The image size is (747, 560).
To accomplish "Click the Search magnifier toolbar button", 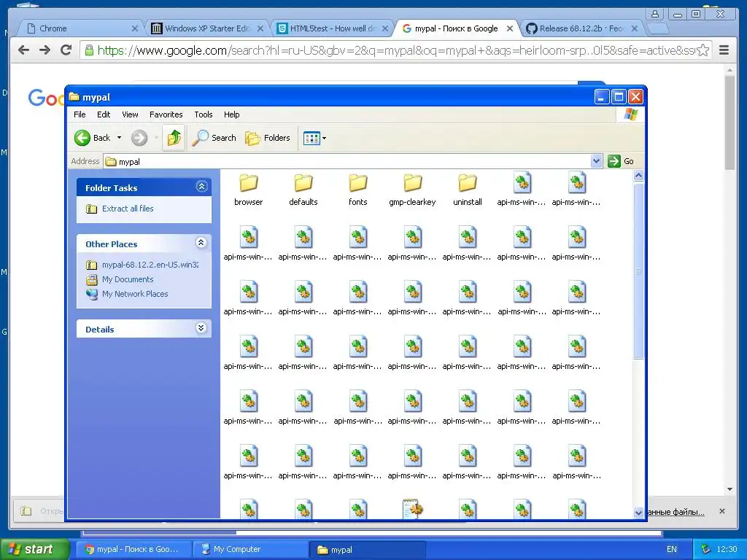I will point(214,138).
